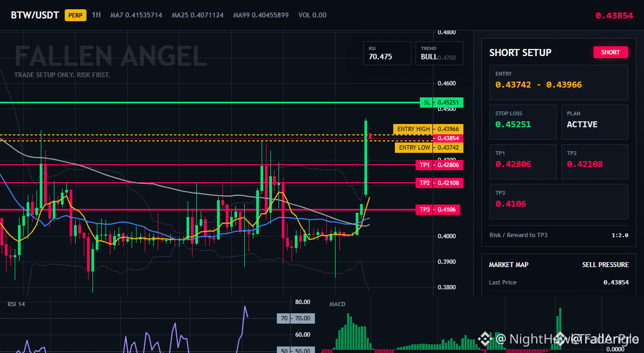Click the SL 0.45251 line label
This screenshot has width=644, height=353.
point(442,102)
